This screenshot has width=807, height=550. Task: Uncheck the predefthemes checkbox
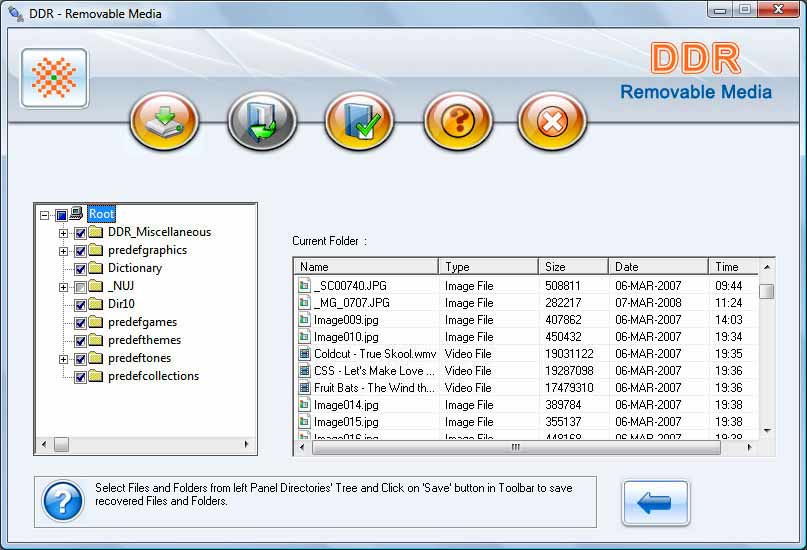80,341
